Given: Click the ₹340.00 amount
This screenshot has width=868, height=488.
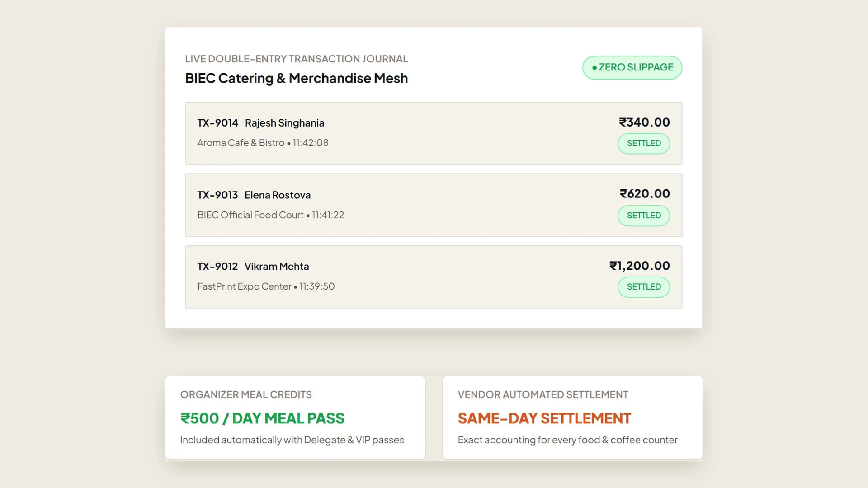Looking at the screenshot, I should 644,122.
